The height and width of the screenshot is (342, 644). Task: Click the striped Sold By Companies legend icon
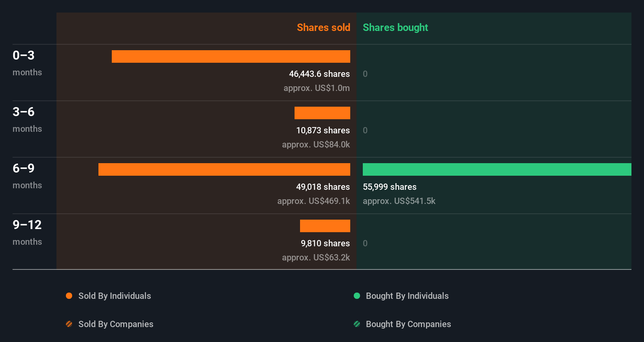pos(69,324)
